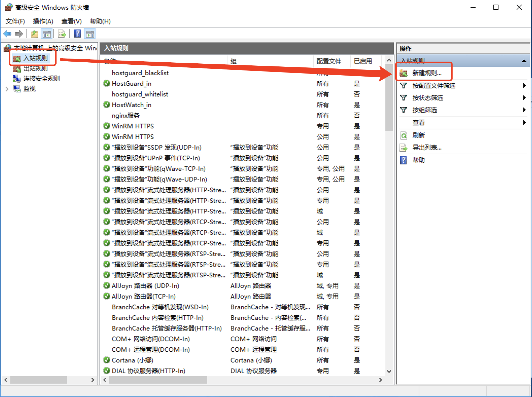Select 连接安全规则 in the tree

point(41,79)
